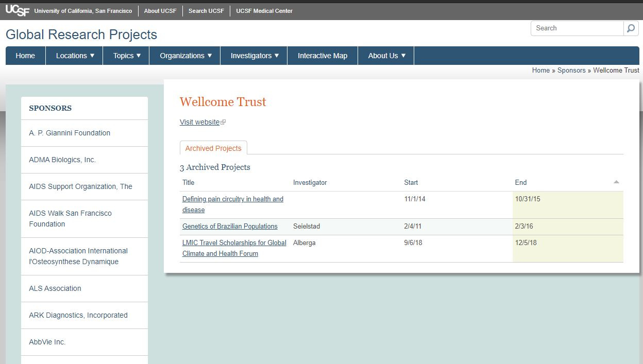Sort by the Title column header

click(x=189, y=182)
